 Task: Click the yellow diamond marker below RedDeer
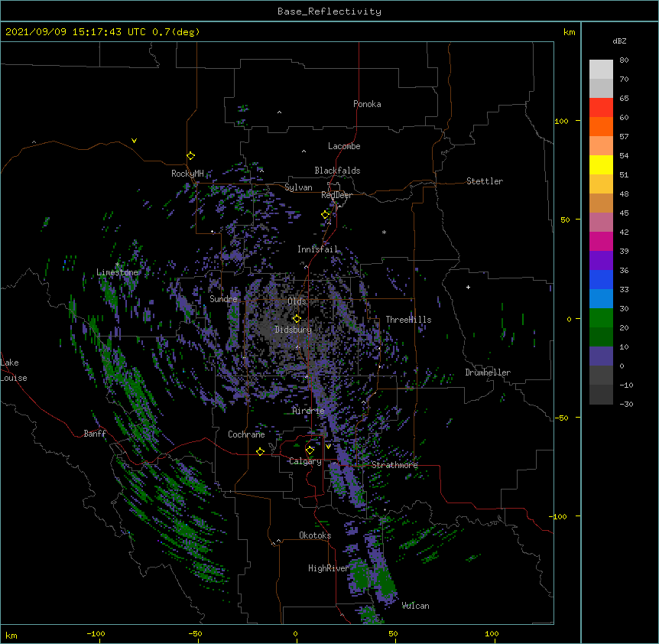pyautogui.click(x=326, y=215)
